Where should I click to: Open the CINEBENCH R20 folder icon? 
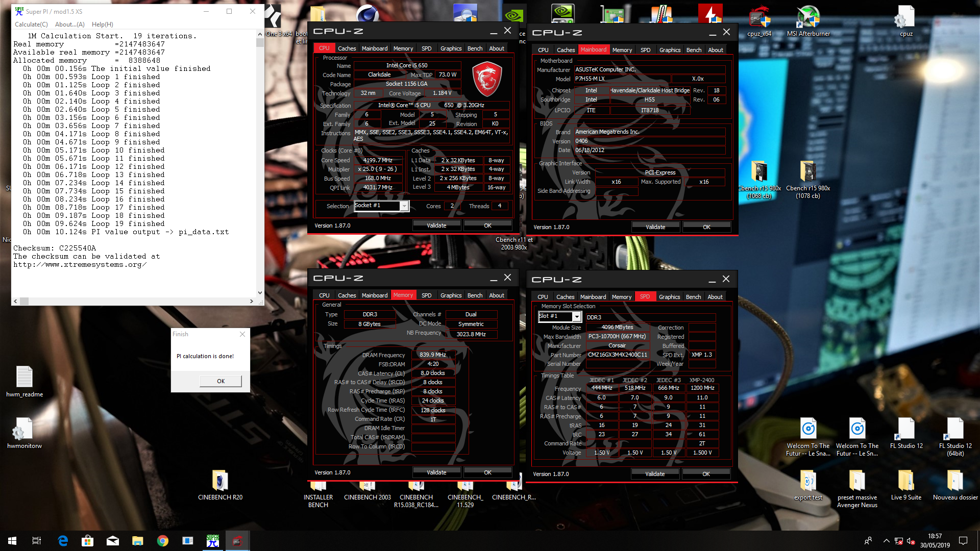[220, 485]
